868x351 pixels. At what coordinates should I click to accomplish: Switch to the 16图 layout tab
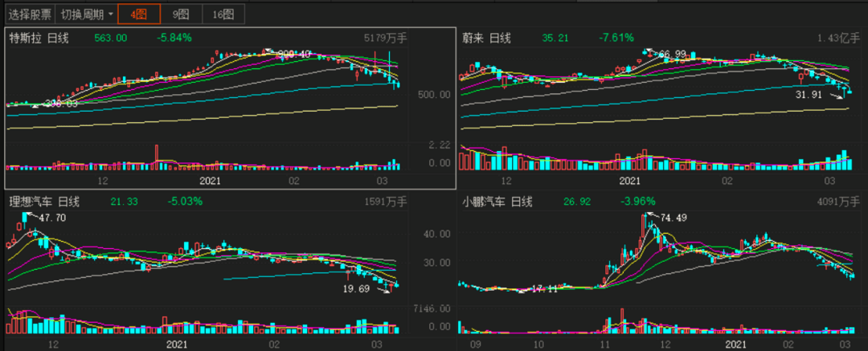click(223, 14)
